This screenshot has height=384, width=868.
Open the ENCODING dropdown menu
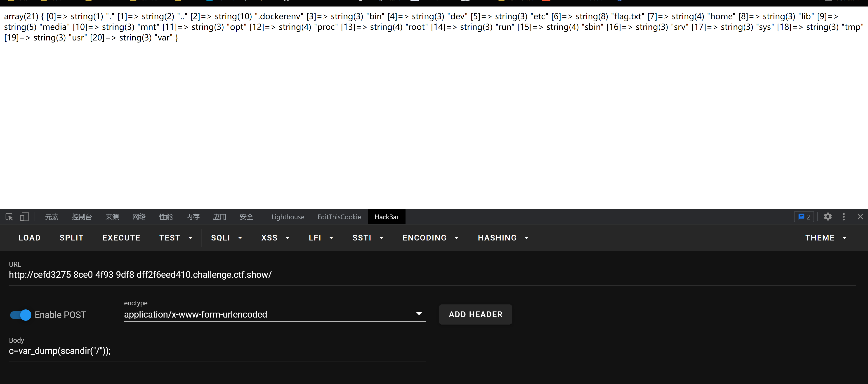(x=430, y=238)
